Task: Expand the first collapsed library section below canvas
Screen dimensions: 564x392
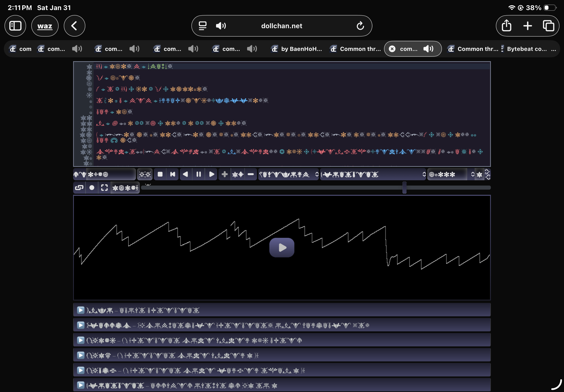Action: pos(81,310)
